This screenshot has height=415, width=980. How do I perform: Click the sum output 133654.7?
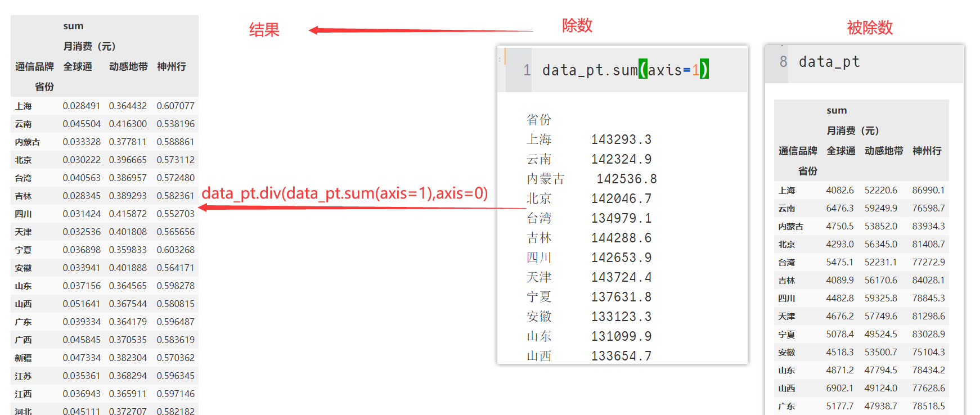tap(621, 356)
